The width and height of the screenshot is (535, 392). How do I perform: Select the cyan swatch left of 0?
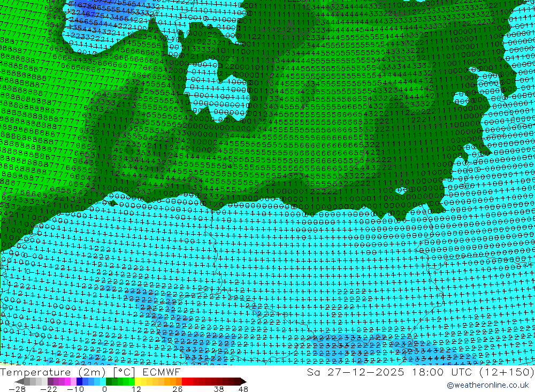(x=103, y=381)
